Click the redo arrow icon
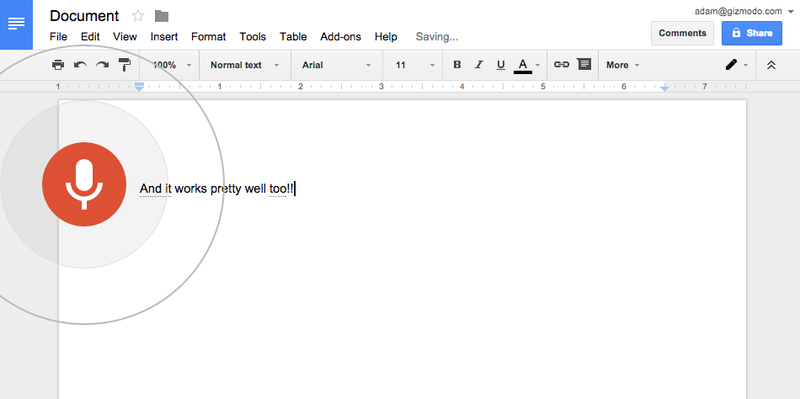This screenshot has width=800, height=399. tap(103, 65)
